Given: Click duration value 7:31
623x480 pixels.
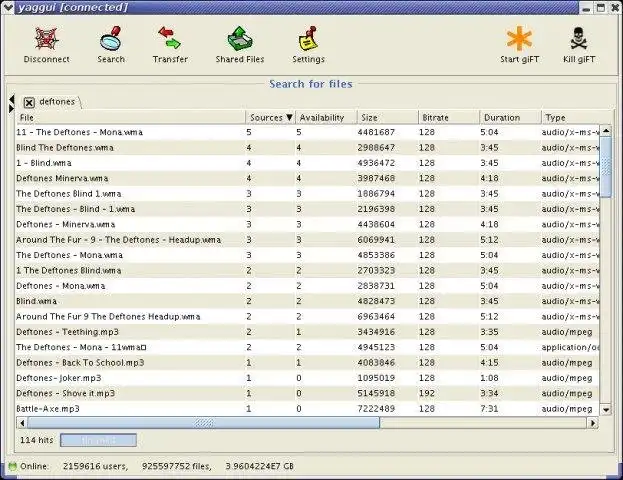Looking at the screenshot, I should (x=489, y=409).
